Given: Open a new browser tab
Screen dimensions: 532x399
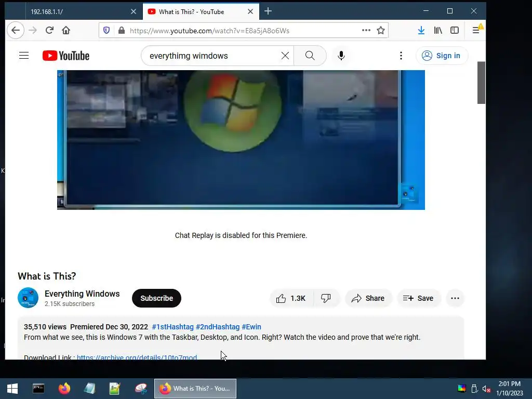Looking at the screenshot, I should click(x=268, y=11).
